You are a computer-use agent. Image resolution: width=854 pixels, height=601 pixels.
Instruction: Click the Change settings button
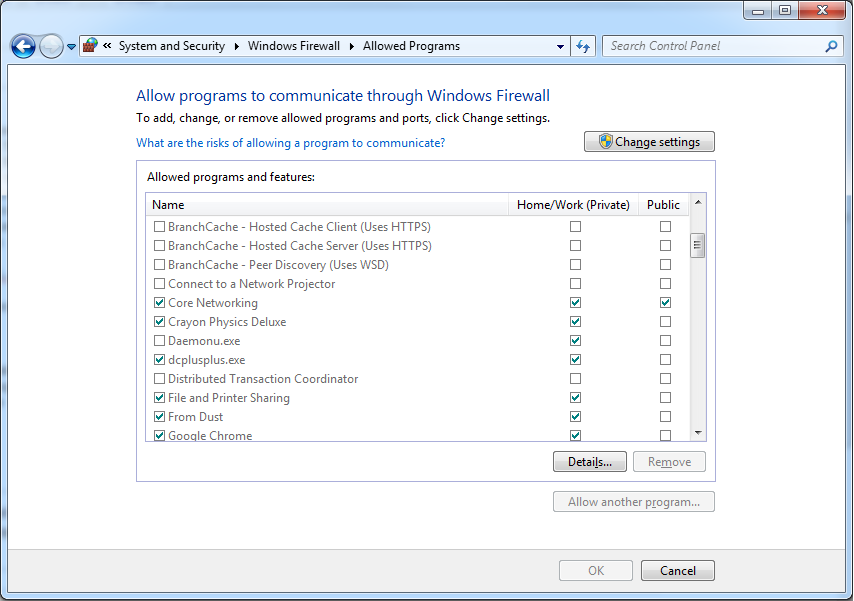649,142
